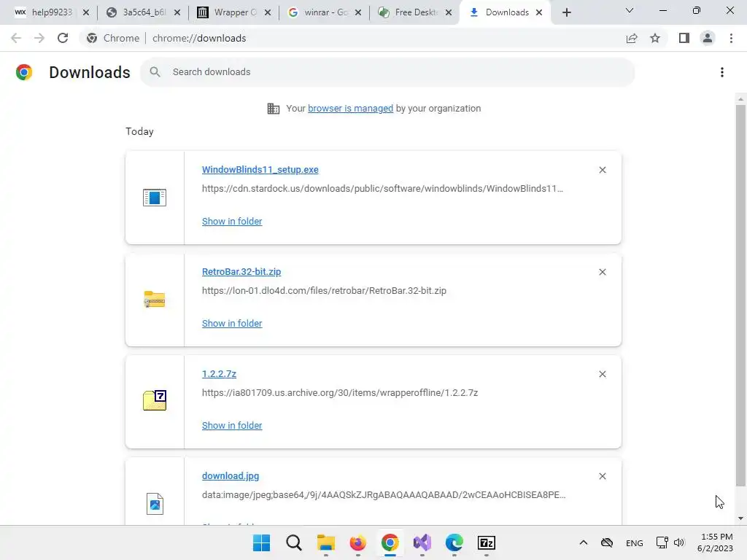
Task: Open the 'browser is managed' link
Action: tap(351, 109)
